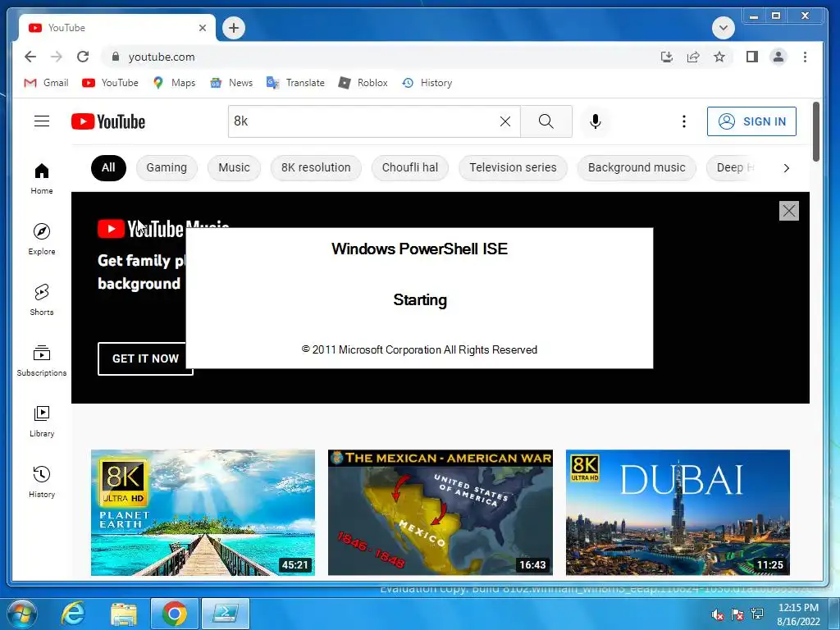840x630 pixels.
Task: Select the Television series chip
Action: [513, 167]
